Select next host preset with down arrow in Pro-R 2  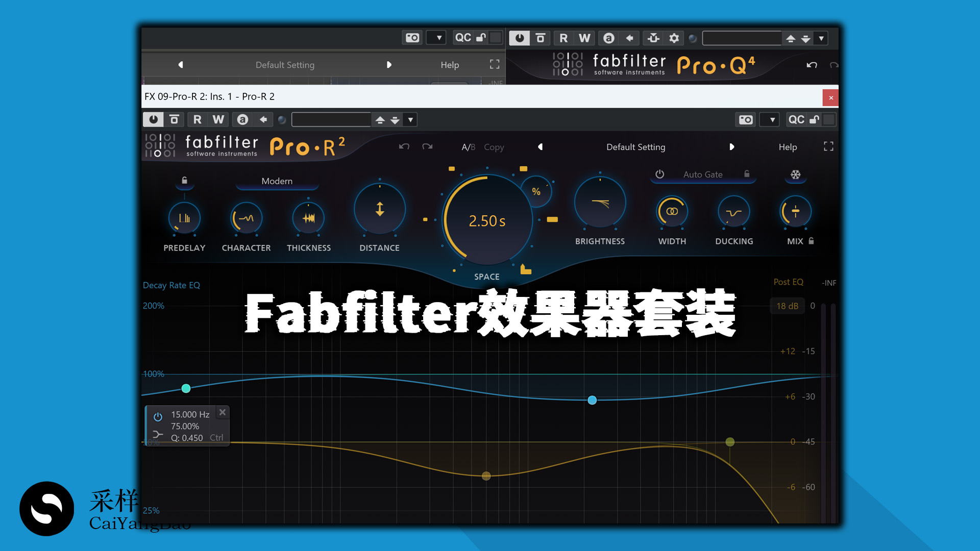[395, 120]
